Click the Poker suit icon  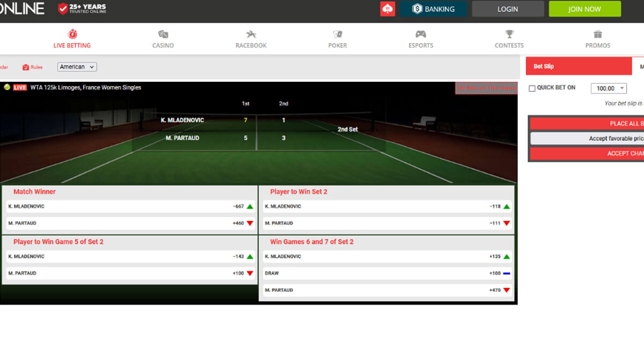(337, 33)
